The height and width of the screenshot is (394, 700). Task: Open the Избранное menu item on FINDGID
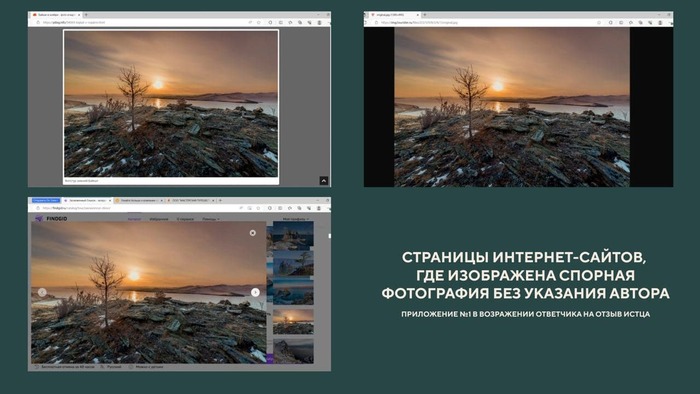tap(159, 219)
